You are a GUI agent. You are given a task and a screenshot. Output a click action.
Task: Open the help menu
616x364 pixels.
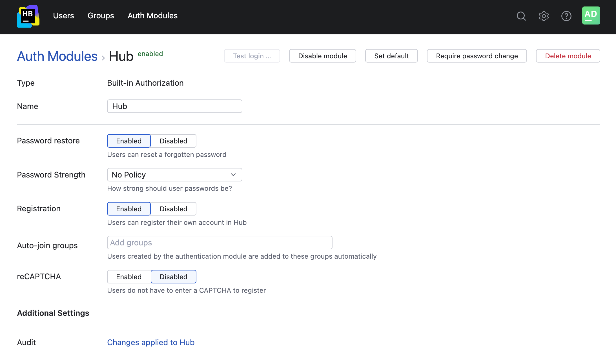coord(566,16)
